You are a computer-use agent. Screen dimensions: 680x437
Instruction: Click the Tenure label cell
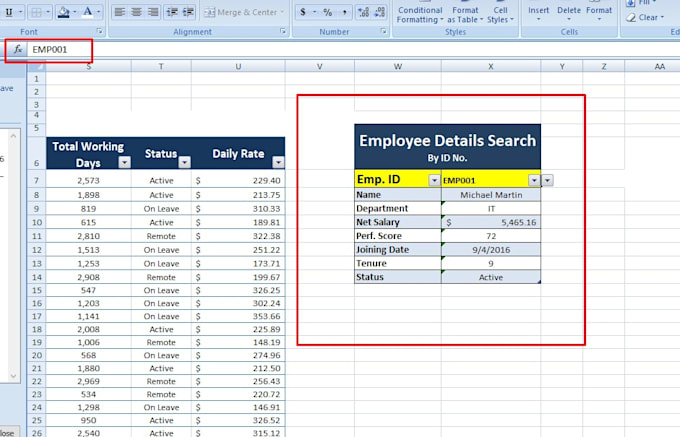(x=398, y=263)
